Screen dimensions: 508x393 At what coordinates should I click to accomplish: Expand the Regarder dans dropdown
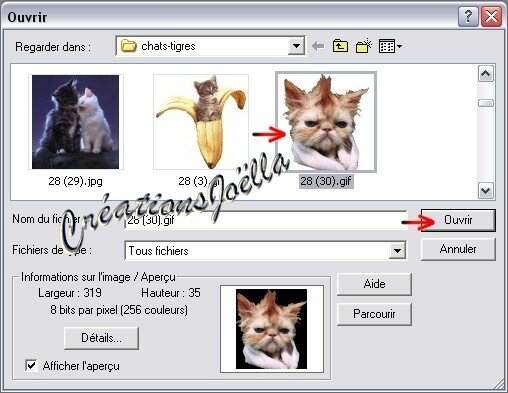(296, 46)
